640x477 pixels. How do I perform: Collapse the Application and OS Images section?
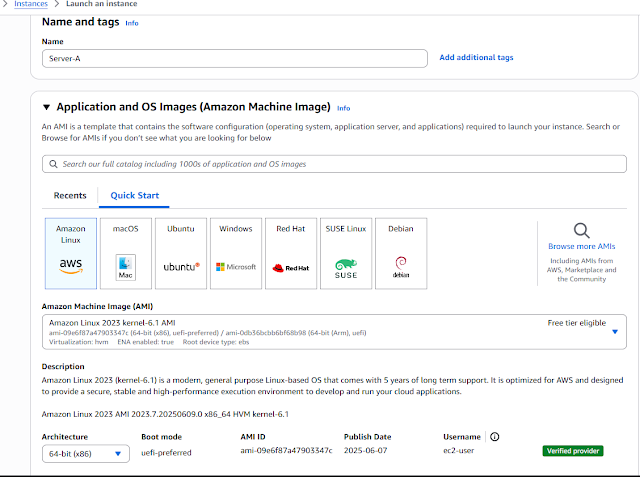46,107
